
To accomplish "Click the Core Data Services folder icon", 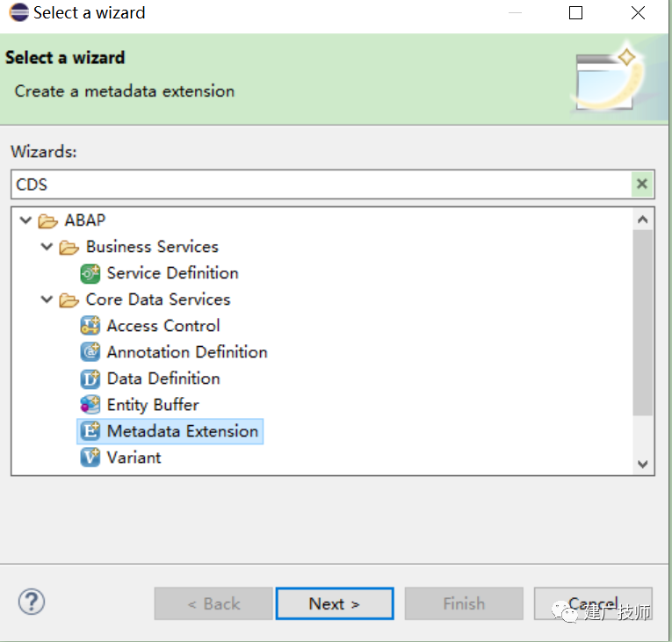I will (69, 300).
